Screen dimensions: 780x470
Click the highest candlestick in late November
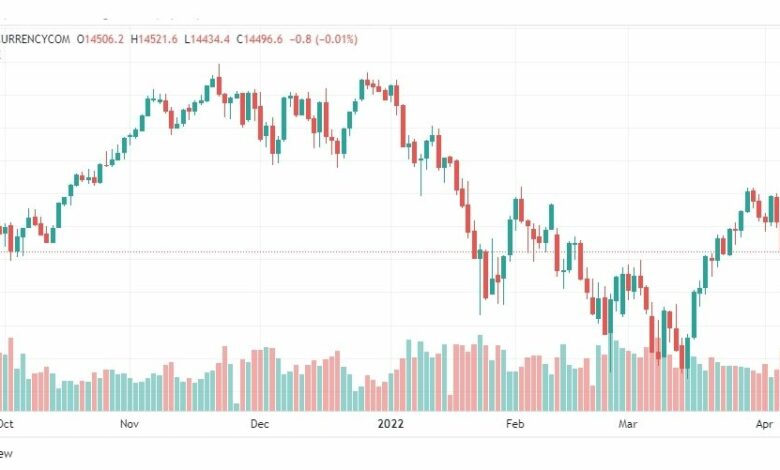point(219,80)
